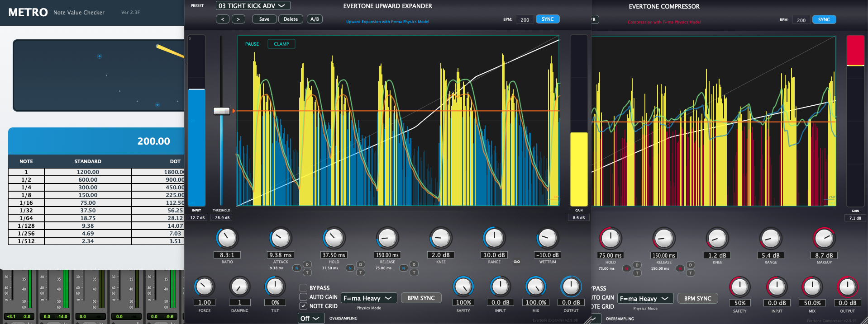This screenshot has width=868, height=324.
Task: Open Expander oversampling Off dropdown
Action: point(311,318)
